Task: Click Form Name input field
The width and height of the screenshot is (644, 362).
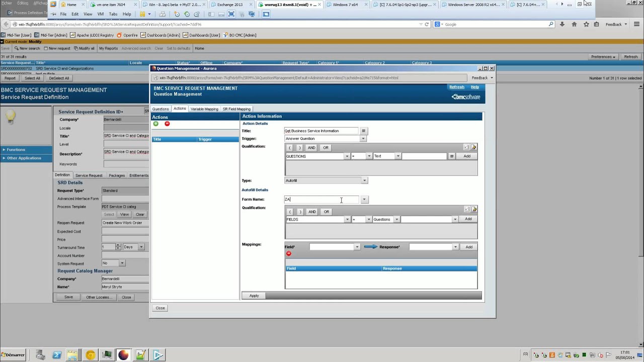Action: [x=321, y=200]
